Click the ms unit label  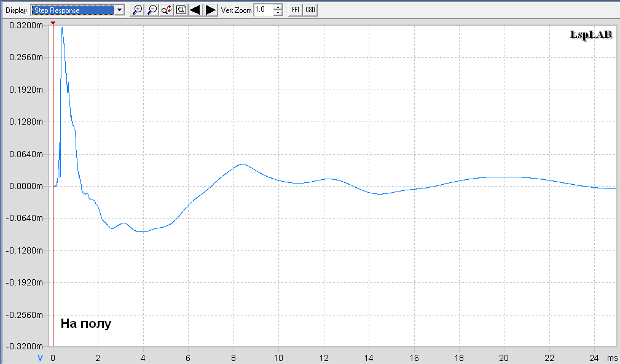point(613,358)
